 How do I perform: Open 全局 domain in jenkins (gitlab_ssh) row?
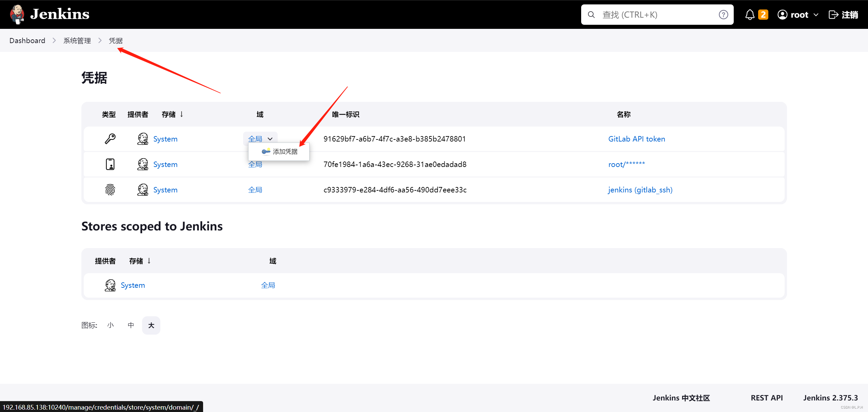255,190
